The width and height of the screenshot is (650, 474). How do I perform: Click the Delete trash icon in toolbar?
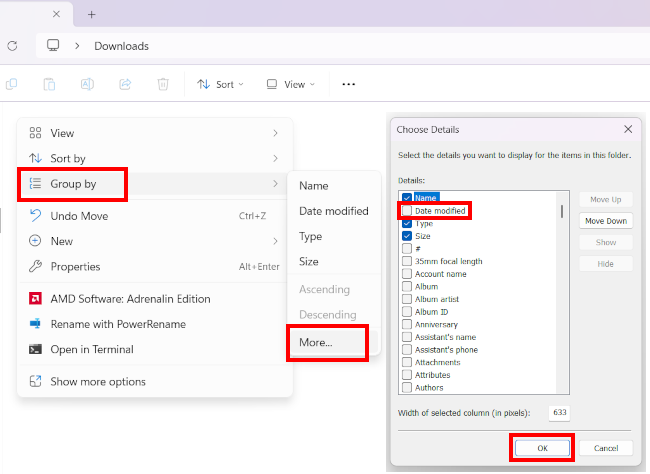[x=163, y=84]
